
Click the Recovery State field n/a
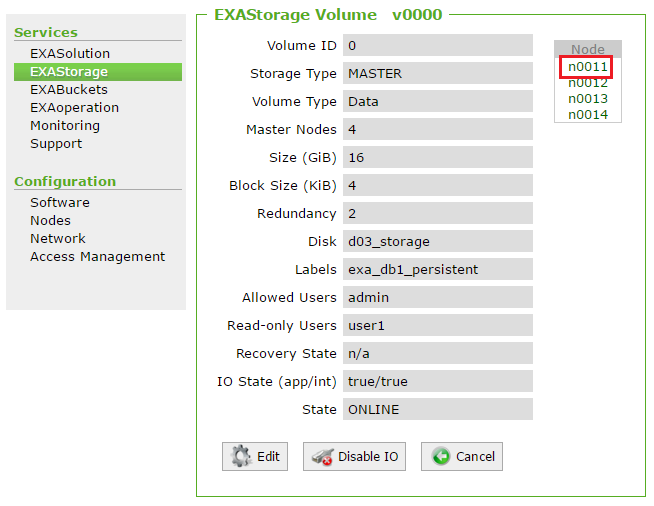tap(438, 353)
